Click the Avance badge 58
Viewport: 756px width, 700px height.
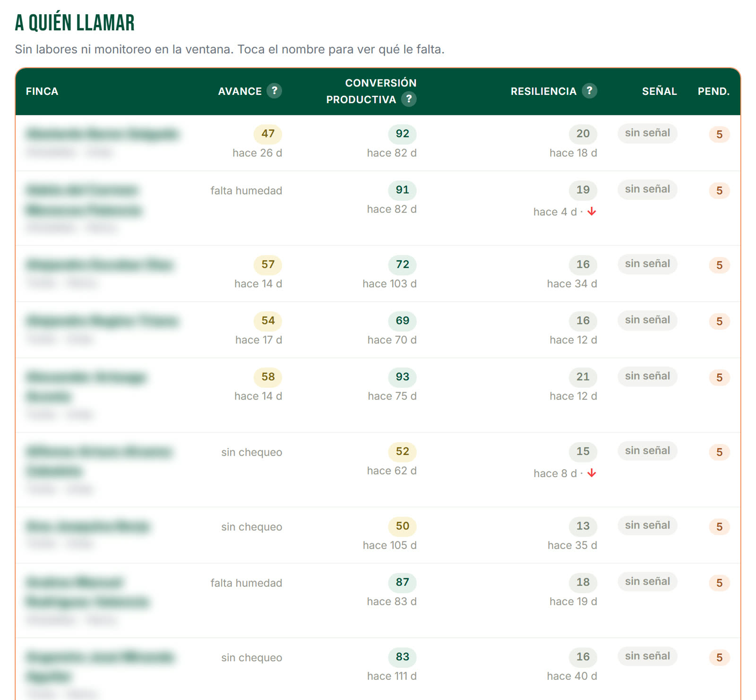(x=268, y=376)
